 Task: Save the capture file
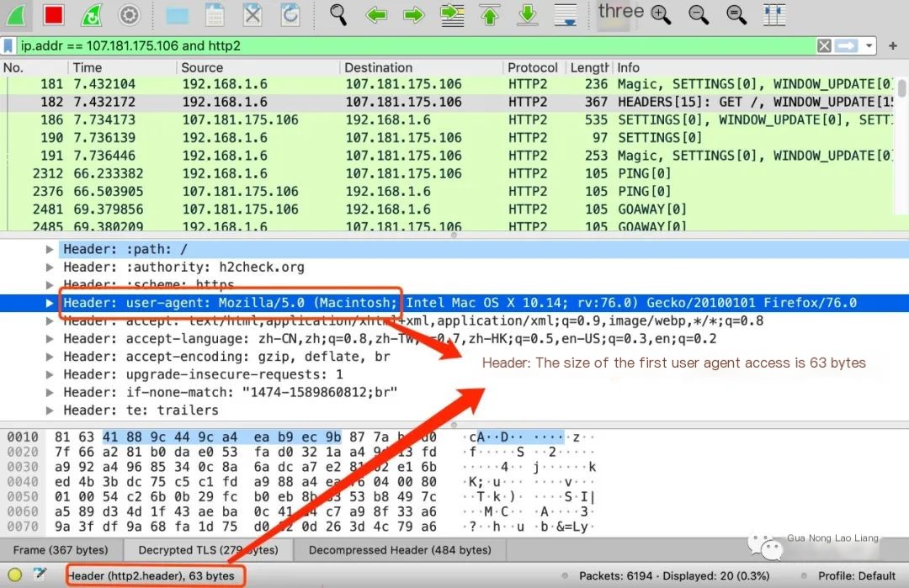[215, 14]
